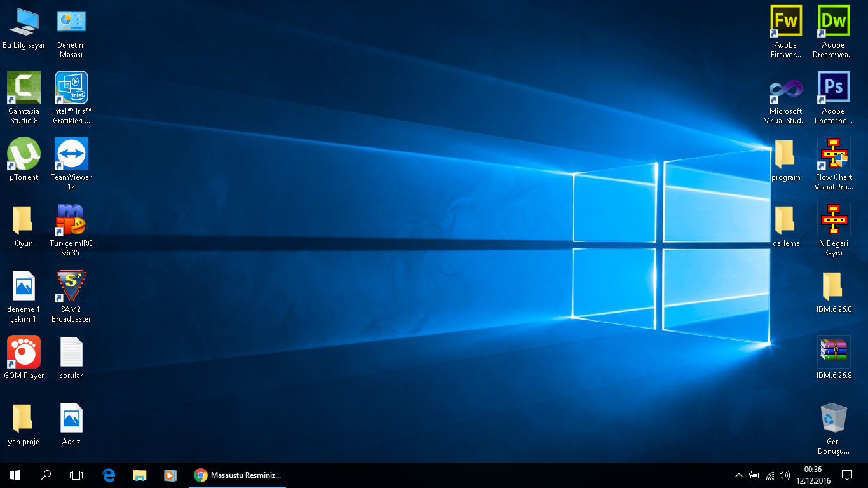Select the Adobe Photoshop shortcut
Image resolution: width=868 pixels, height=488 pixels.
(833, 98)
